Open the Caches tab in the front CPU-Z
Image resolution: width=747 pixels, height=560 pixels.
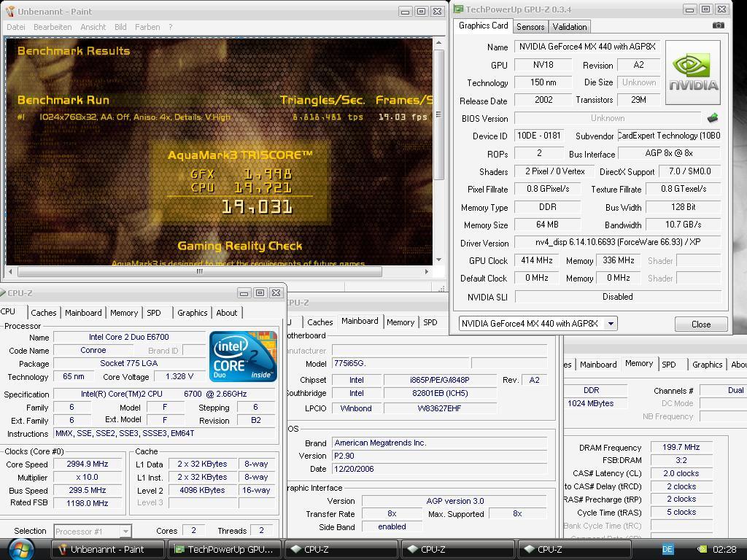(x=44, y=313)
